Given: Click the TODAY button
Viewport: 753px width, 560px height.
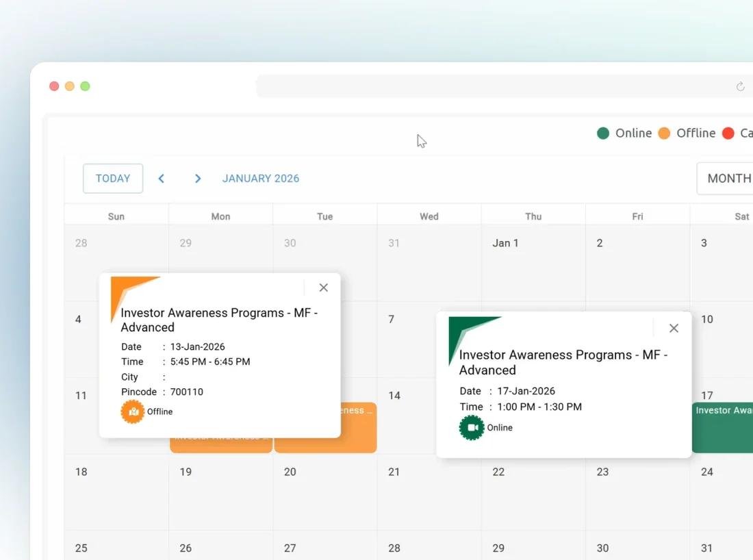Looking at the screenshot, I should (x=113, y=179).
